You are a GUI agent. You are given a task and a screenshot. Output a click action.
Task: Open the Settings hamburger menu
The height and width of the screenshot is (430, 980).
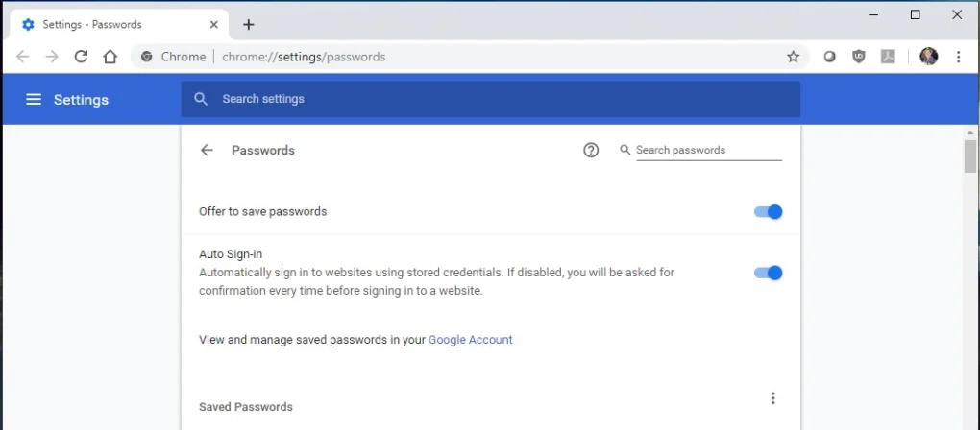33,100
